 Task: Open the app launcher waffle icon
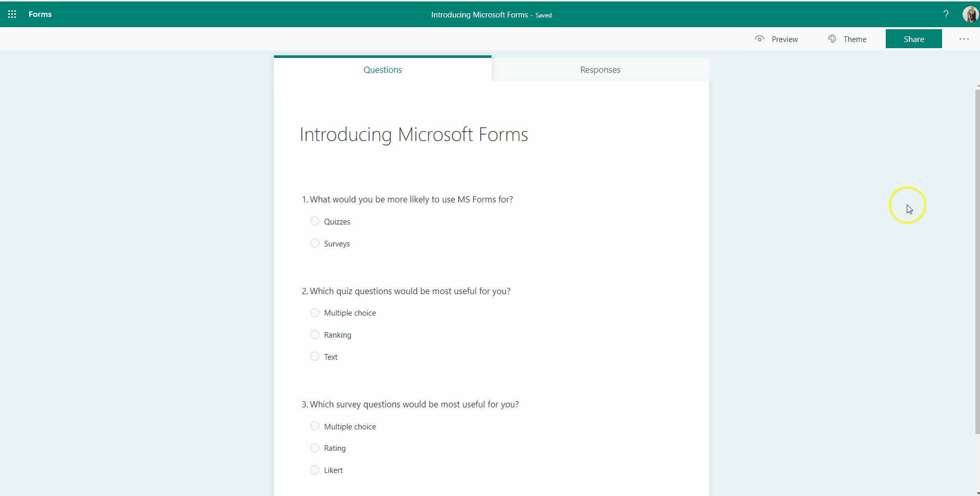tap(12, 14)
